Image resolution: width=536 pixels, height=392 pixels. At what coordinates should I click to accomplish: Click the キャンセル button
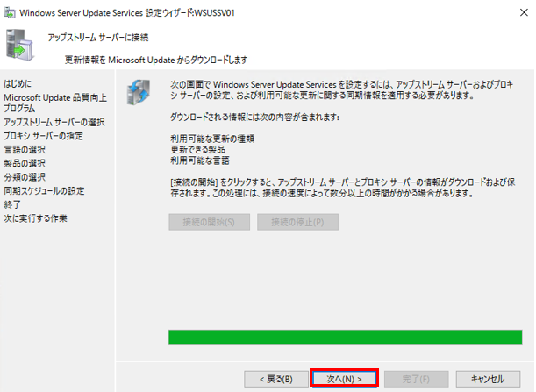coord(488,379)
